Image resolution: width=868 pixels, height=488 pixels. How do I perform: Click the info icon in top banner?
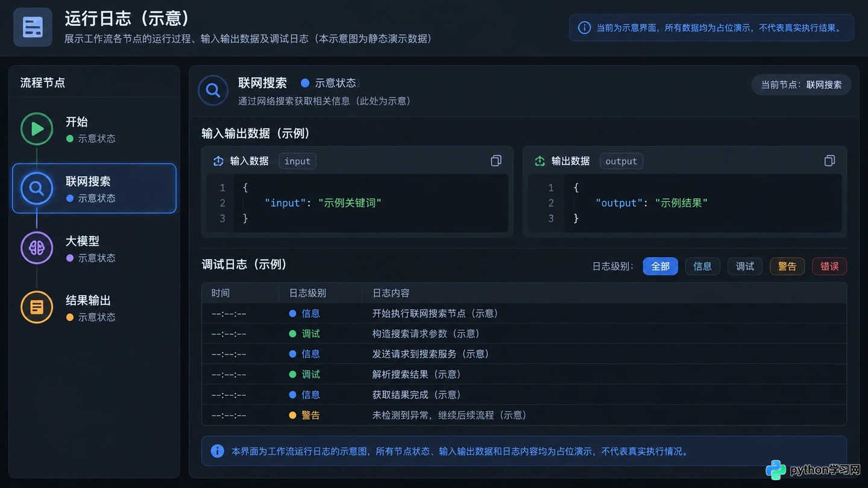click(584, 28)
